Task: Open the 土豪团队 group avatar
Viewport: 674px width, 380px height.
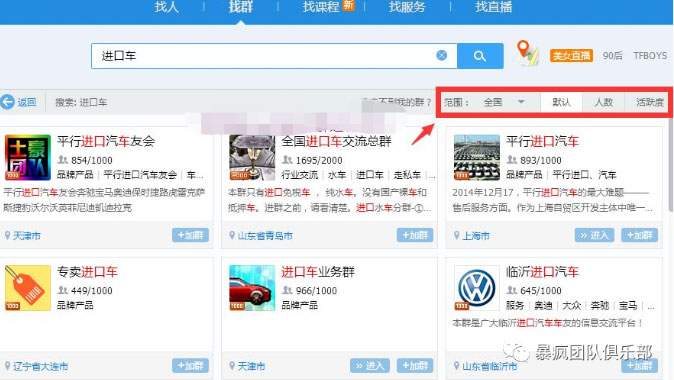Action: click(x=28, y=157)
